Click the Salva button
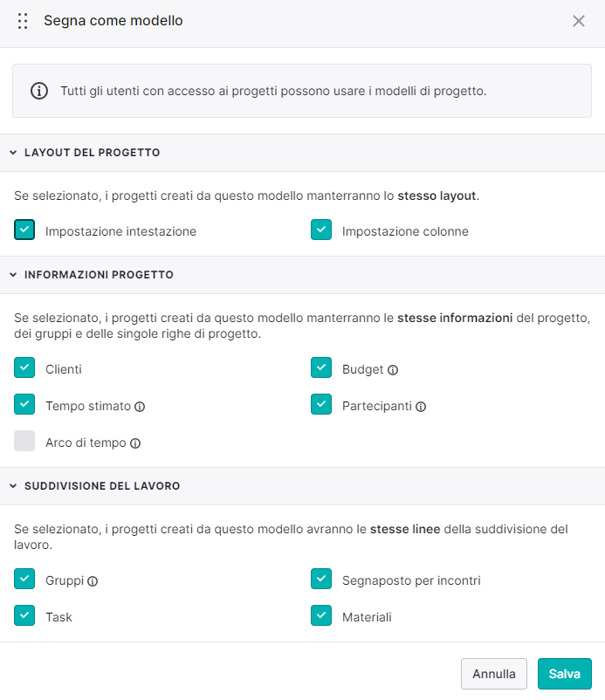This screenshot has height=700, width=605. pyautogui.click(x=564, y=674)
